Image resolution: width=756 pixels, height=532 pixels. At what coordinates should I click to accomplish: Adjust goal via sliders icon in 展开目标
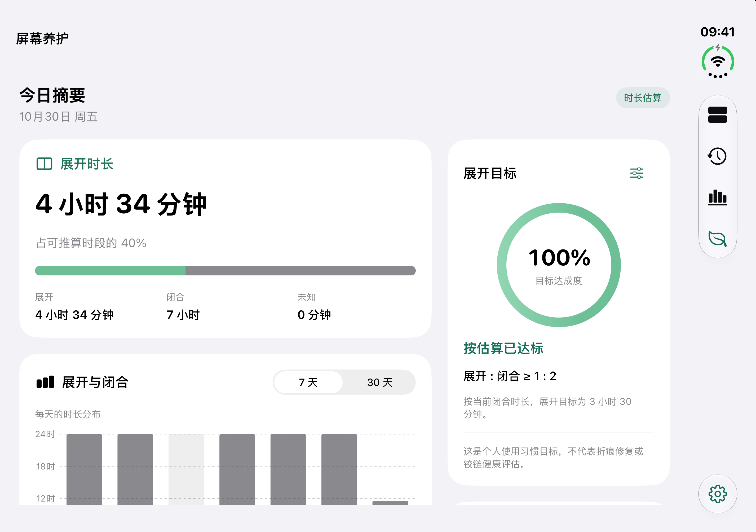636,173
